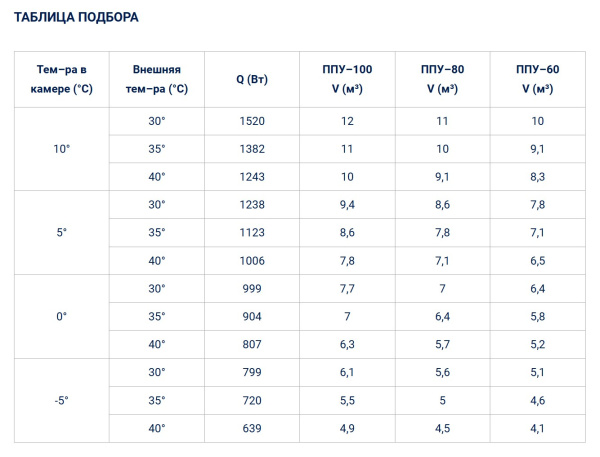The width and height of the screenshot is (600, 457).
Task: Click the Тем-ра в камере column header
Action: (62, 79)
